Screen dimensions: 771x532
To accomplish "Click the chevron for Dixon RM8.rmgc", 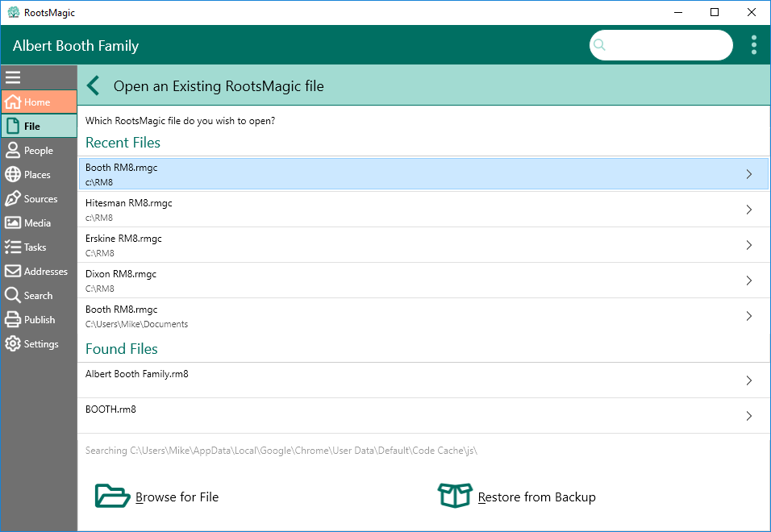I will 749,280.
